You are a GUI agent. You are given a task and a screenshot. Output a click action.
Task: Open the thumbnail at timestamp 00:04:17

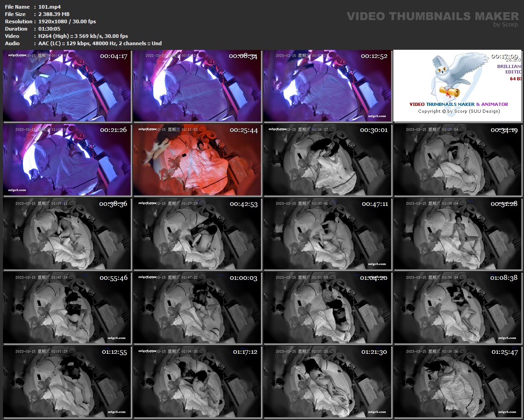coord(67,86)
